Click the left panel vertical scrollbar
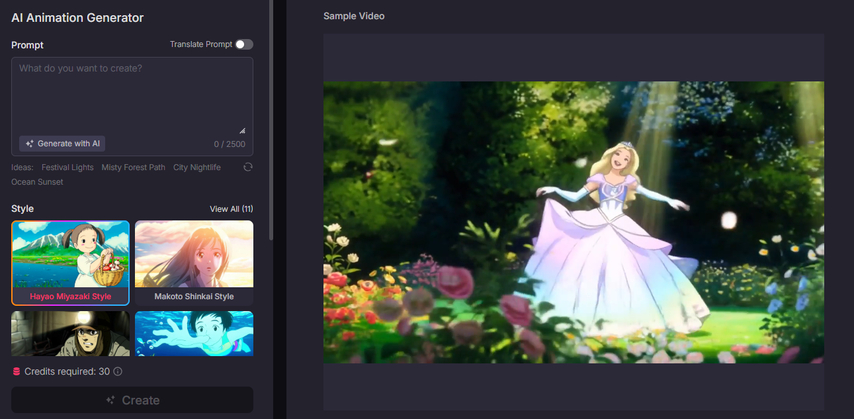 [272, 100]
